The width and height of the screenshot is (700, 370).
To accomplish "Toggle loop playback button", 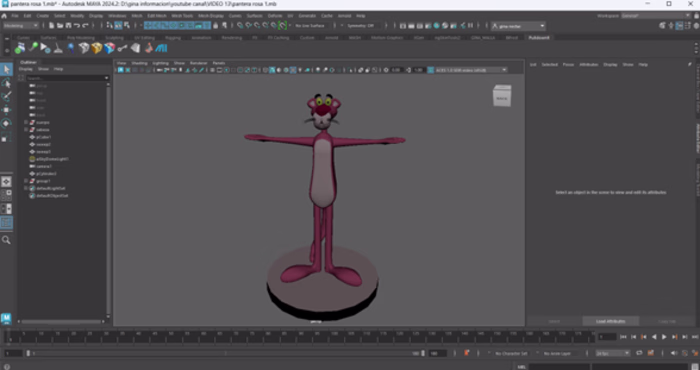I will click(x=639, y=353).
